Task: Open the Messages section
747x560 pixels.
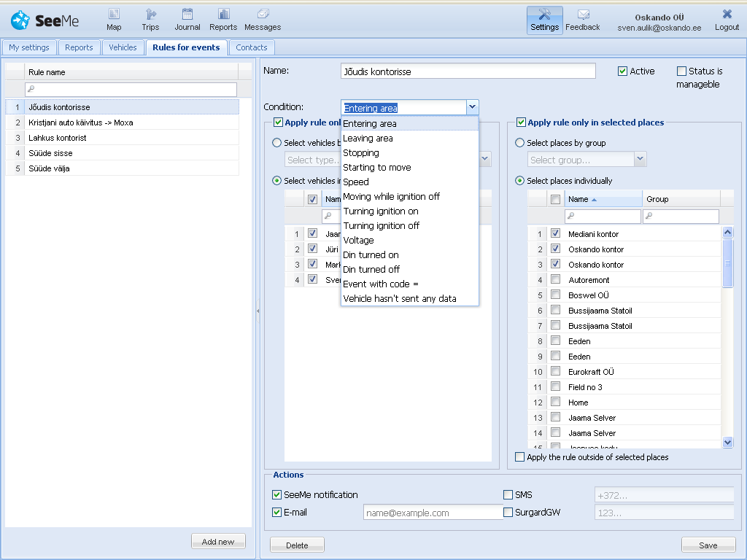Action: (x=263, y=20)
